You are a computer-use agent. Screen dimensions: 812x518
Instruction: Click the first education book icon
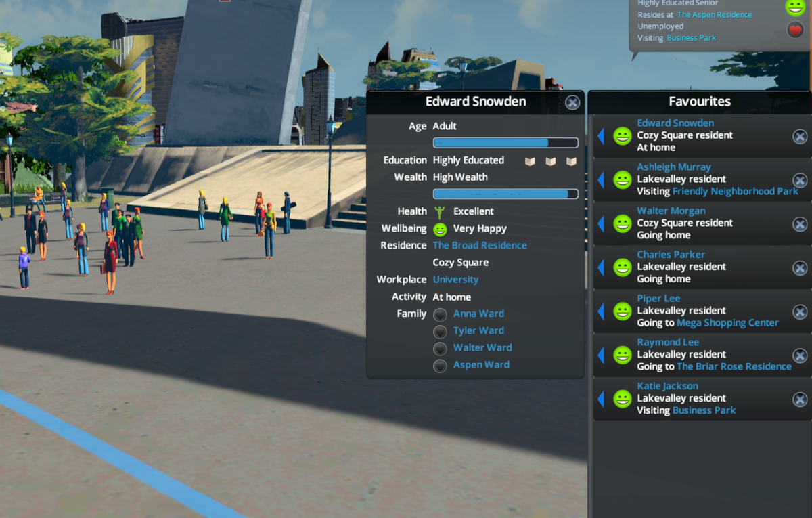(529, 160)
